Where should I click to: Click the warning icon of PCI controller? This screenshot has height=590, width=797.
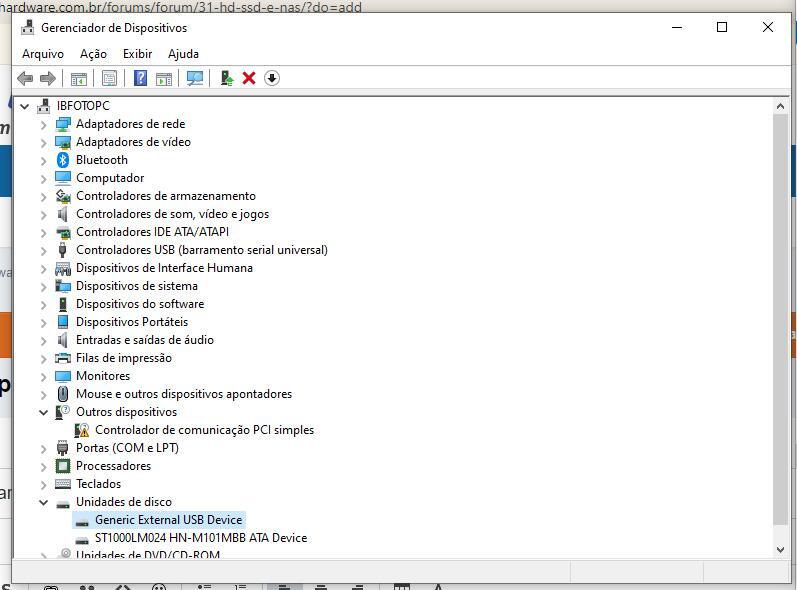click(82, 430)
